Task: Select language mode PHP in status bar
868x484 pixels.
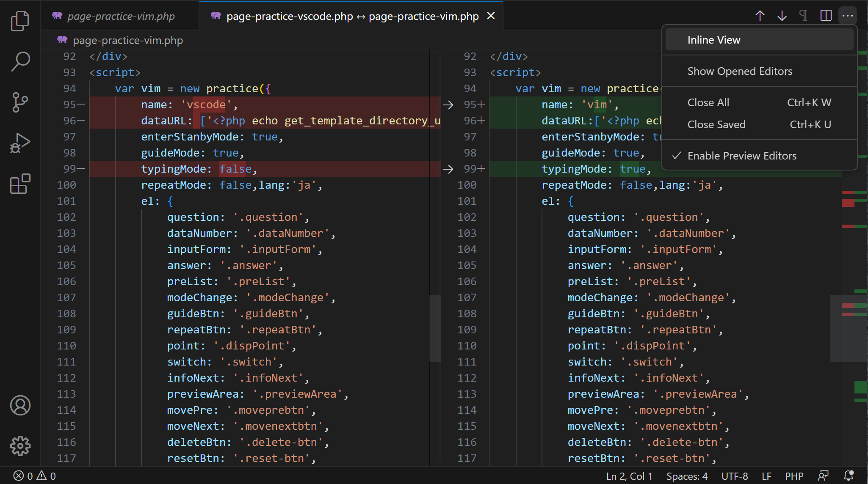Action: 794,476
